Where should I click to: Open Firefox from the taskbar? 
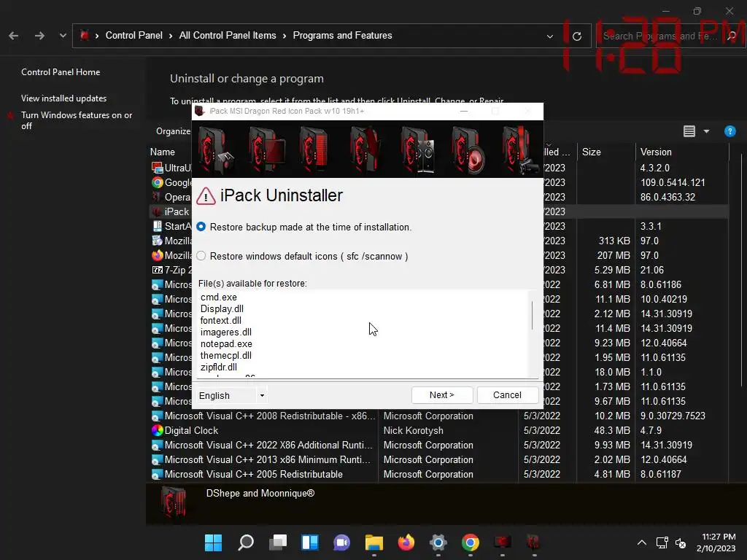point(406,542)
